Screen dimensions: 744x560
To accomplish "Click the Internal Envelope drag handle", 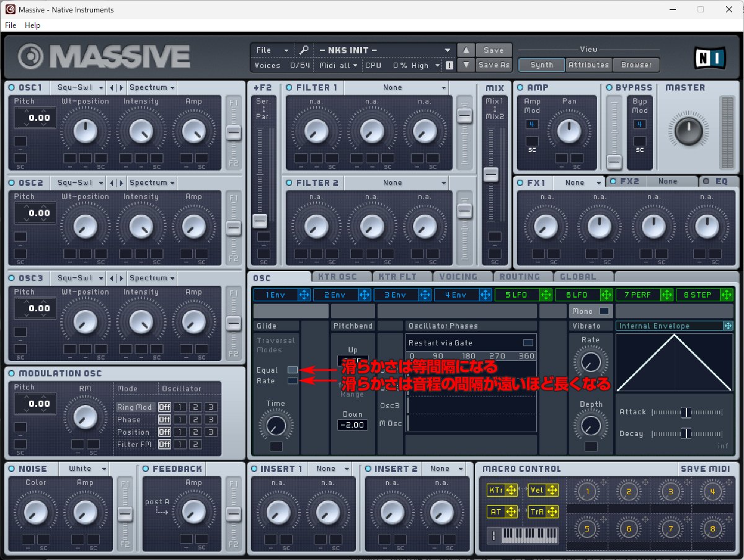I will (x=728, y=326).
